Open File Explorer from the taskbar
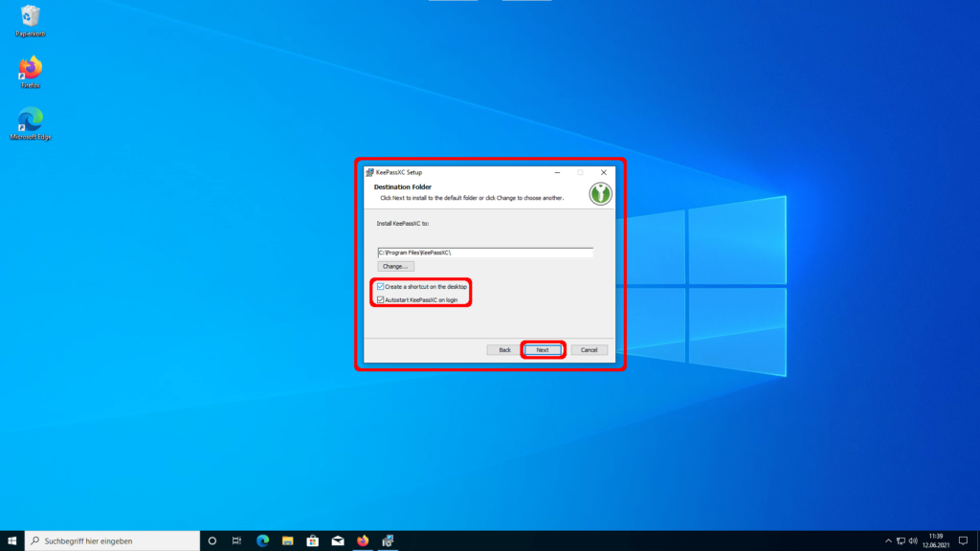Screen dimensions: 980x551 (x=287, y=541)
